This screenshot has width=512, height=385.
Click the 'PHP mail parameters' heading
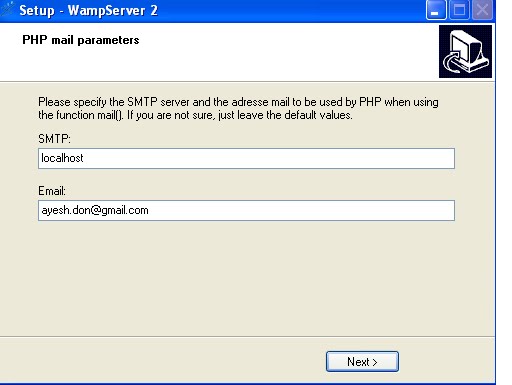click(81, 40)
